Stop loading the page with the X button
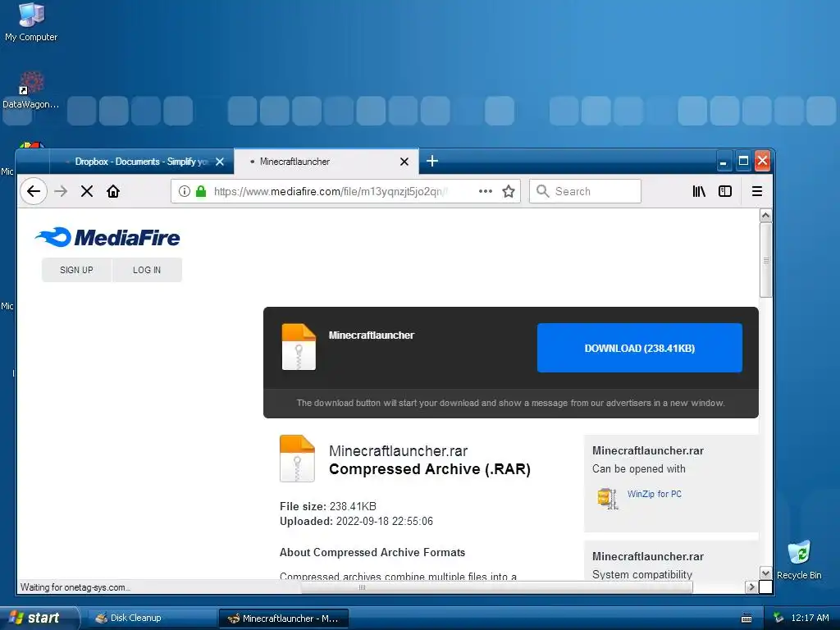The height and width of the screenshot is (630, 840). coord(87,191)
